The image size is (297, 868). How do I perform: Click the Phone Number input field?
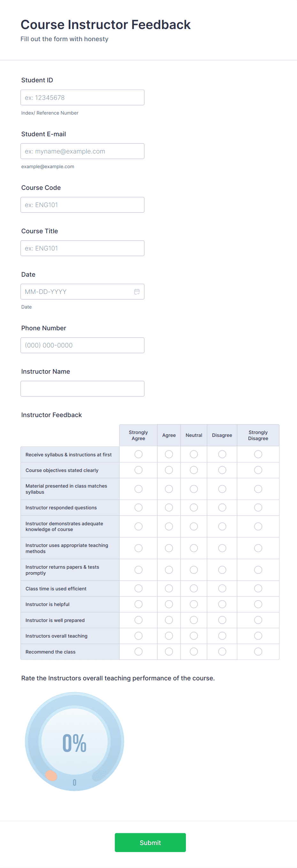(x=82, y=345)
